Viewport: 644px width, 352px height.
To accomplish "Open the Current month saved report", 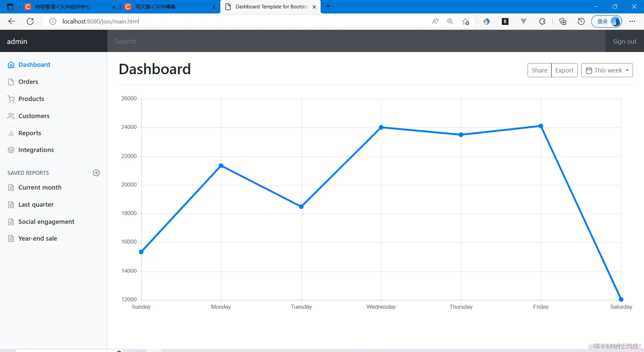I will point(40,188).
